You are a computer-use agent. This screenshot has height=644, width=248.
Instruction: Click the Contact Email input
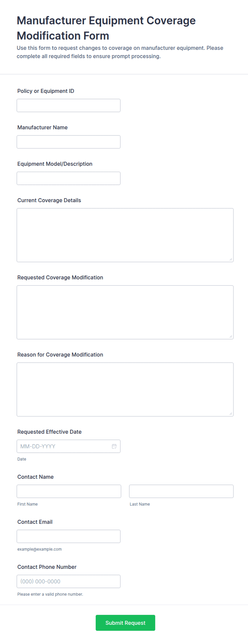pyautogui.click(x=69, y=536)
